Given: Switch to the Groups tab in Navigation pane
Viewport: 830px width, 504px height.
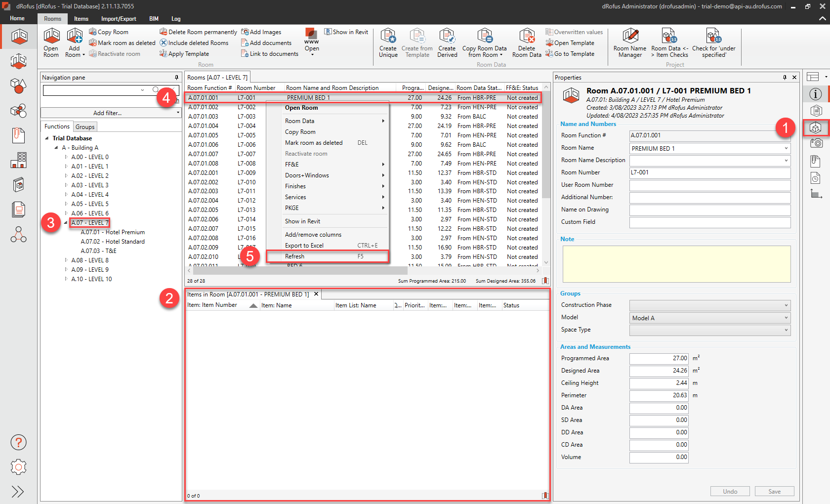Looking at the screenshot, I should click(x=85, y=126).
